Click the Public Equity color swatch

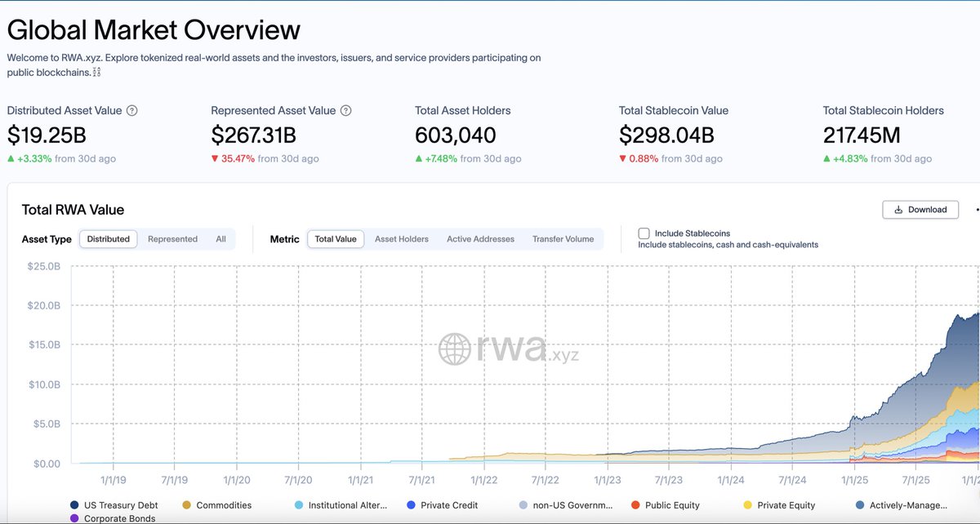[635, 505]
